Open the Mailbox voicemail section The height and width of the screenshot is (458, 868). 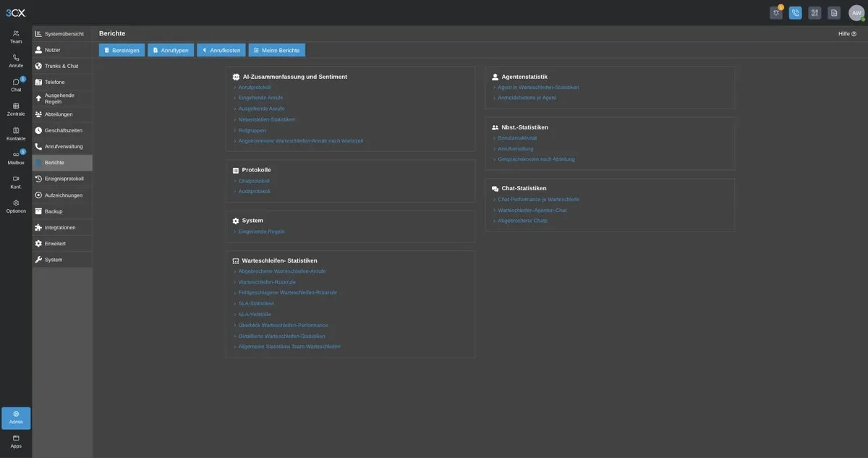16,158
